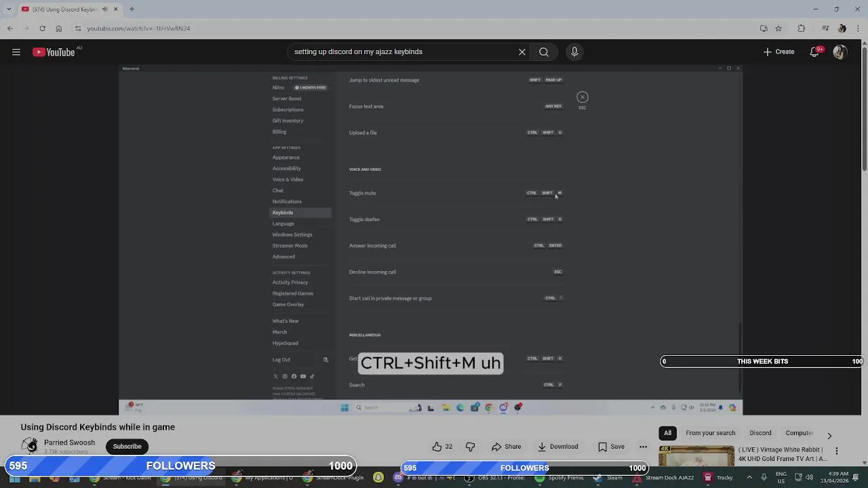Select the From your search chip
868x488 pixels.
tap(710, 433)
